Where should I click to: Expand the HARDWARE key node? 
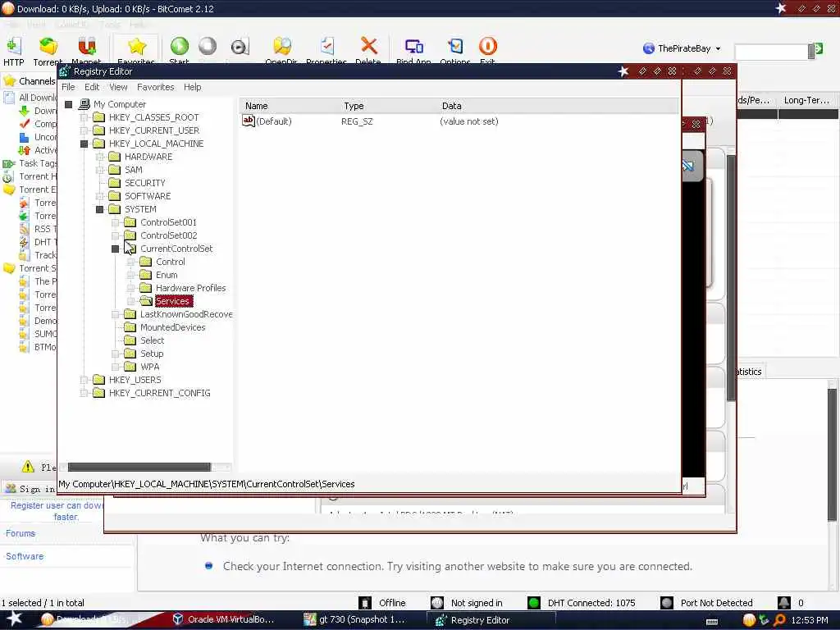(99, 157)
